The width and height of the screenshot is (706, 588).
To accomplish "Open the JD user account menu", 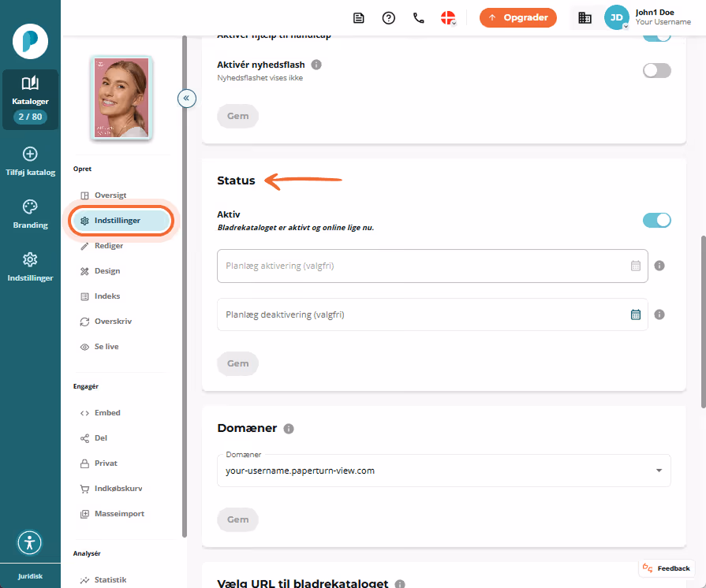I will pyautogui.click(x=616, y=17).
